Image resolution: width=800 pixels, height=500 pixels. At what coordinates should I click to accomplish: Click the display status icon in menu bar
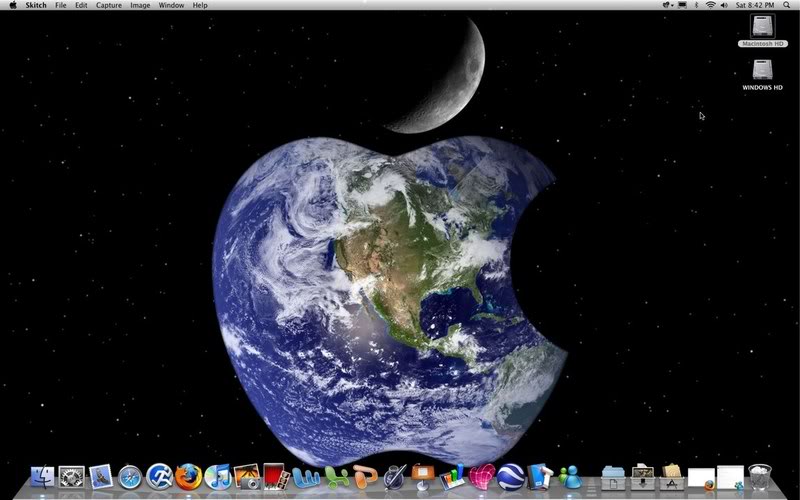click(682, 5)
